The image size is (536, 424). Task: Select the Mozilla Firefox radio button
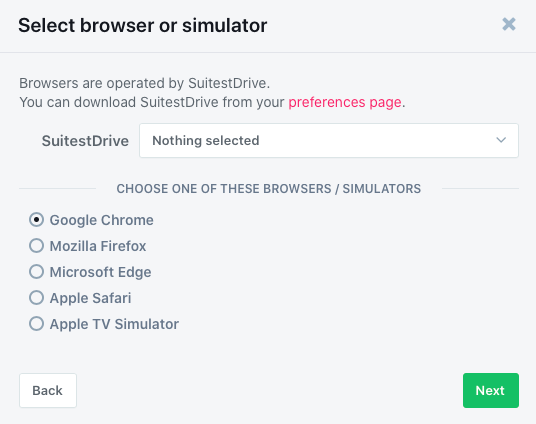[x=36, y=246]
